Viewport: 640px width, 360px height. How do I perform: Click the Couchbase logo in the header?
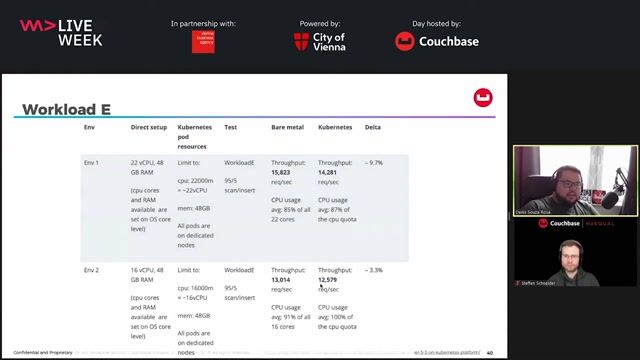point(437,41)
